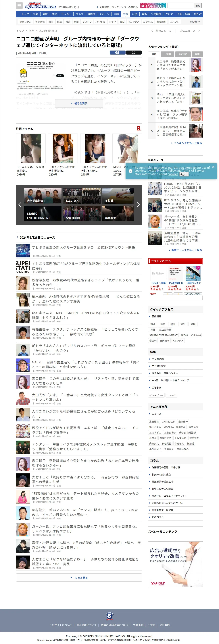The width and height of the screenshot is (219, 644).
Task: Open 藤井聡太 carousel thumbnail
Action: [118, 213]
